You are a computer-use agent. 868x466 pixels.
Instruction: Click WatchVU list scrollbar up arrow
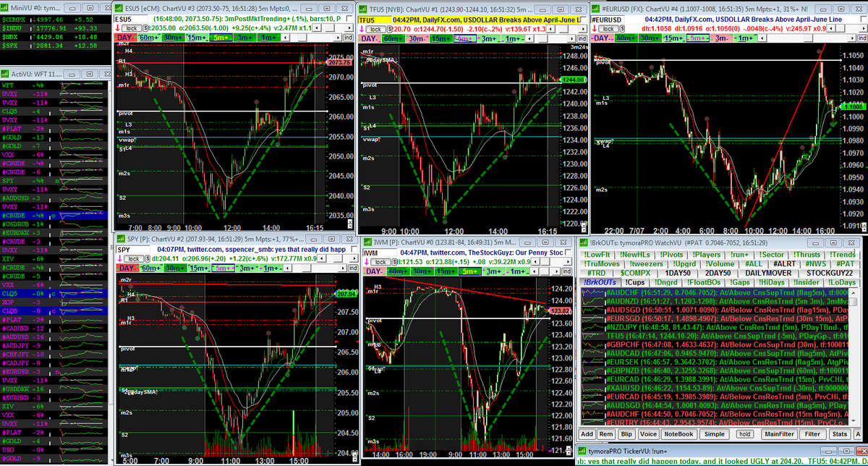[x=854, y=293]
